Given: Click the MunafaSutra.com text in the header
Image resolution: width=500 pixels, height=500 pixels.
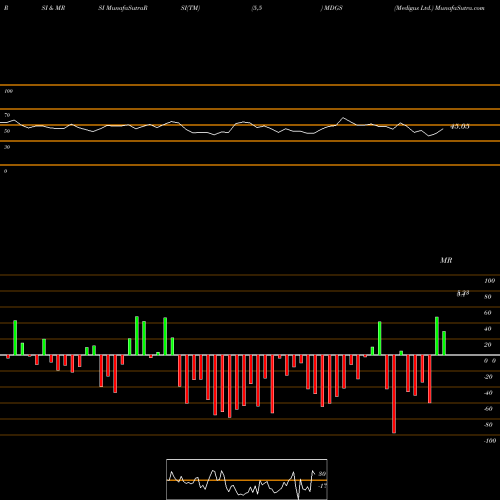Looking at the screenshot, I should pos(460,8).
